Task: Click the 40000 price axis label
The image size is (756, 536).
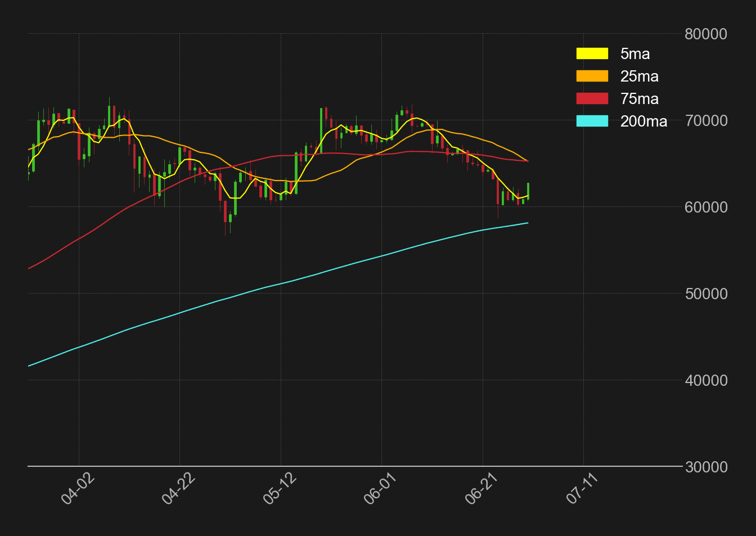Action: (706, 380)
